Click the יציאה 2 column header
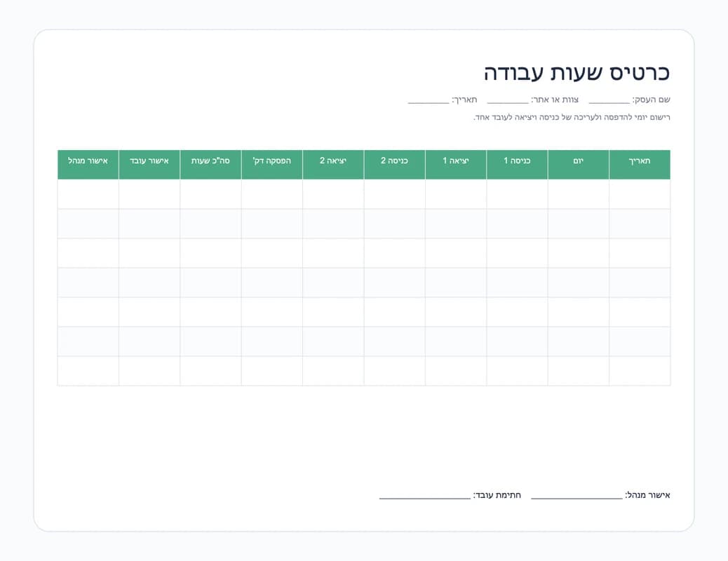 tap(333, 164)
